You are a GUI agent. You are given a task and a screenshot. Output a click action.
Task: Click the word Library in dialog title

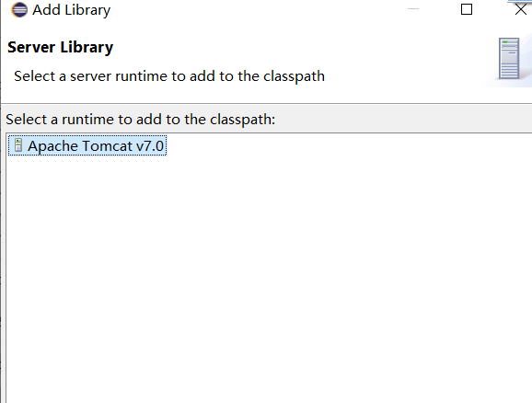[x=87, y=10]
